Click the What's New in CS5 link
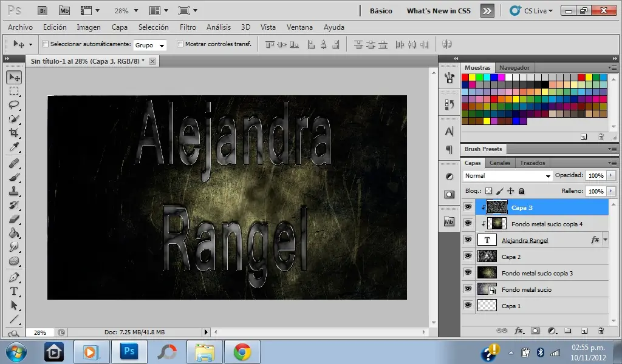This screenshot has width=622, height=364. click(438, 10)
